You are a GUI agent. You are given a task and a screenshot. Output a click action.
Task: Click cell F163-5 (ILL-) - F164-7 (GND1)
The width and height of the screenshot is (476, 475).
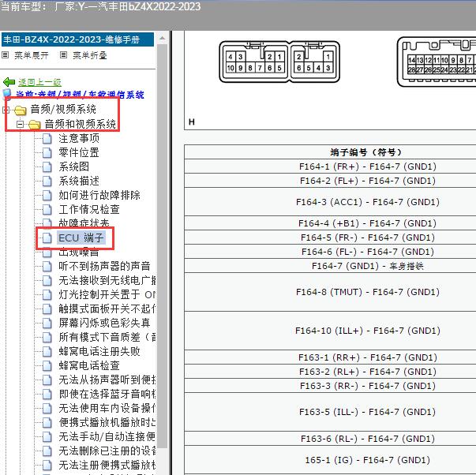click(330, 412)
